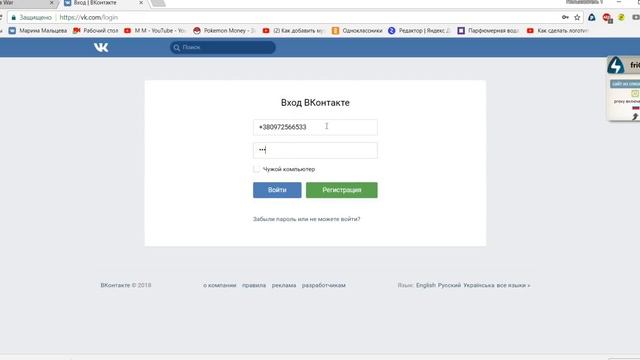Open the Марина Мальцева bookmark
The height and width of the screenshot is (360, 640).
coord(38,31)
